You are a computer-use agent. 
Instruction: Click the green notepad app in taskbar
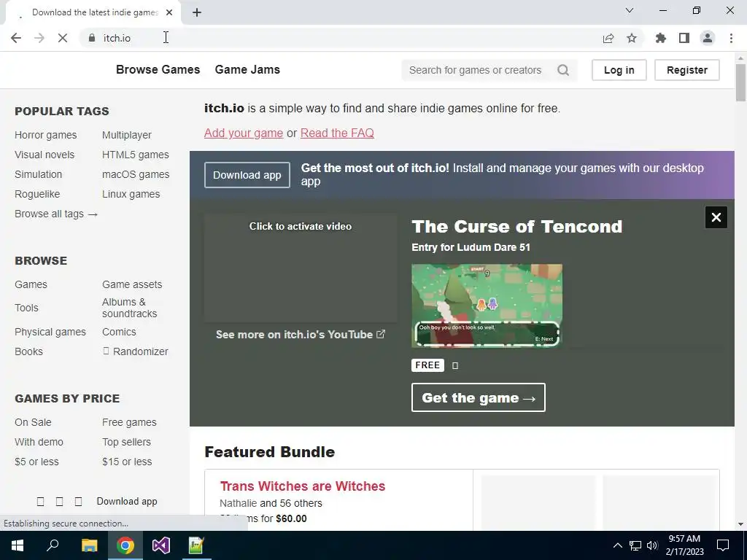pos(196,545)
